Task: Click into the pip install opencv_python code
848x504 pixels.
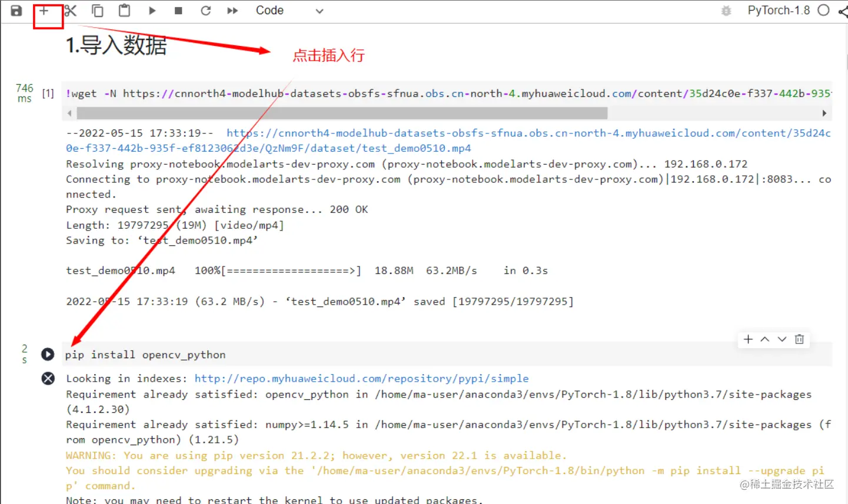Action: [x=145, y=355]
